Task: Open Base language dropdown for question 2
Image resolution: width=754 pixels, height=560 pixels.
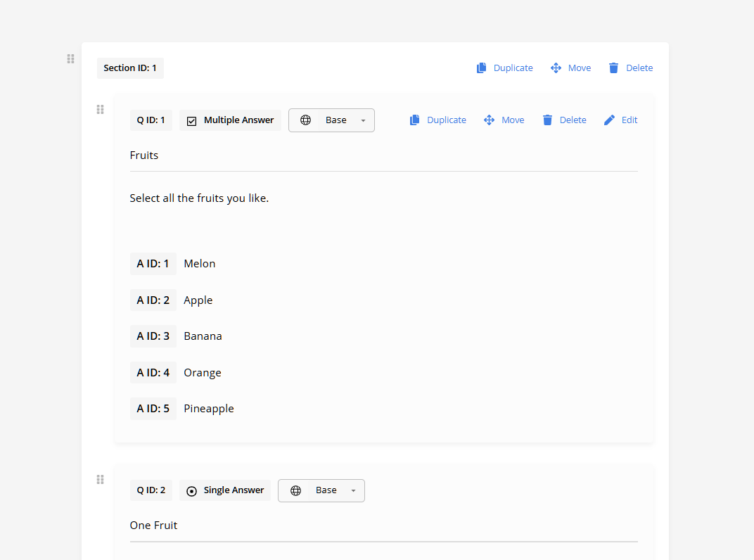Action: [321, 490]
